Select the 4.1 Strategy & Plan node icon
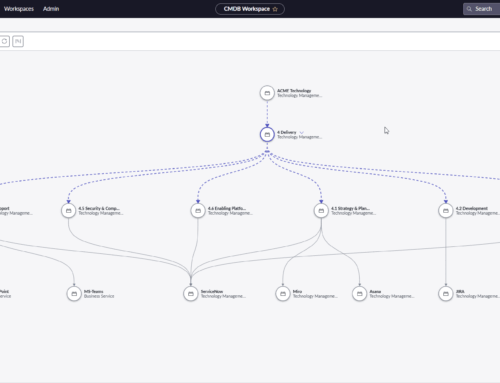 pyautogui.click(x=321, y=211)
